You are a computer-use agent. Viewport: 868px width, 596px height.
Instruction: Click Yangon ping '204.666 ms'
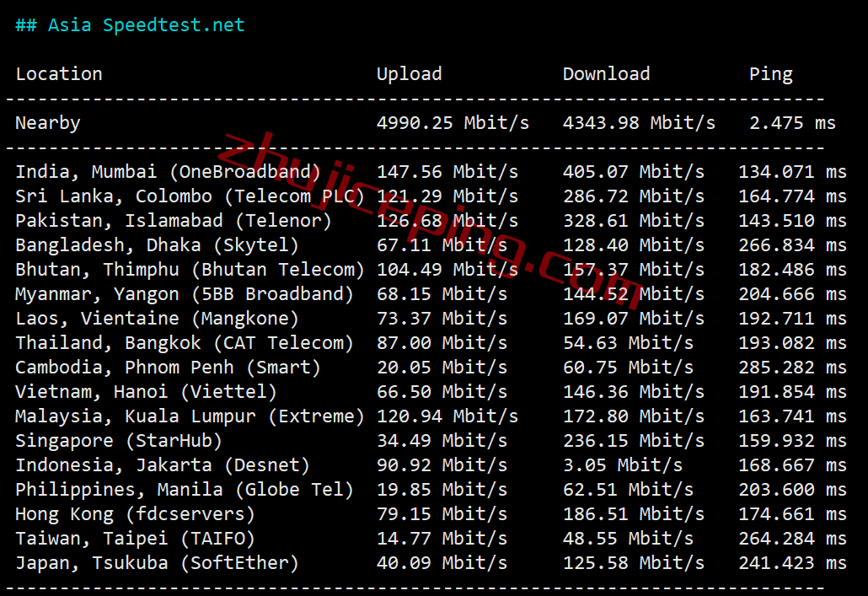click(x=792, y=293)
